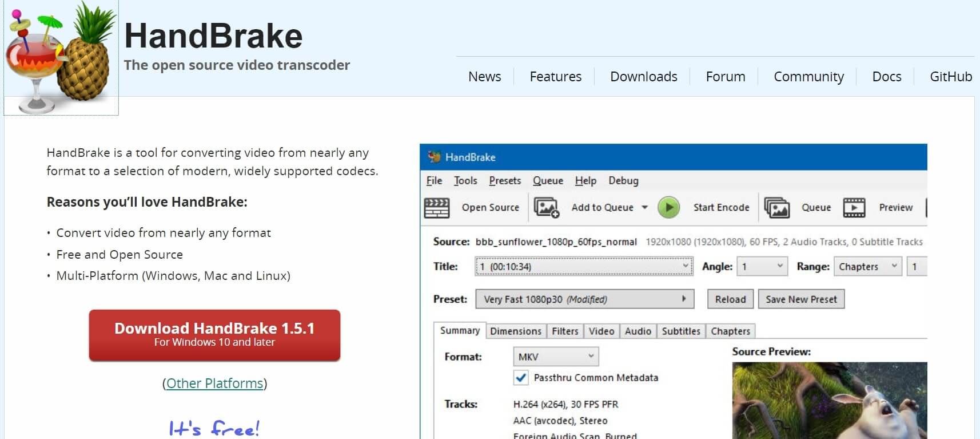Expand the Preset Very Fast 1080p30 selector
The image size is (980, 439).
(x=585, y=299)
